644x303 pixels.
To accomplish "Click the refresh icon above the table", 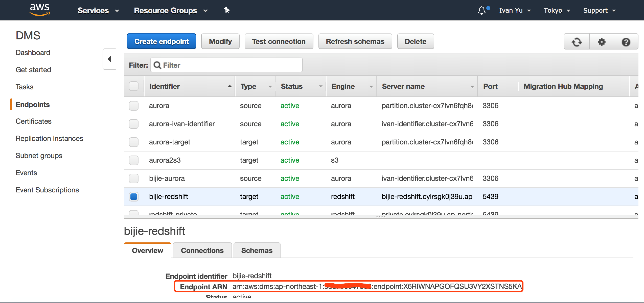I will tap(577, 42).
